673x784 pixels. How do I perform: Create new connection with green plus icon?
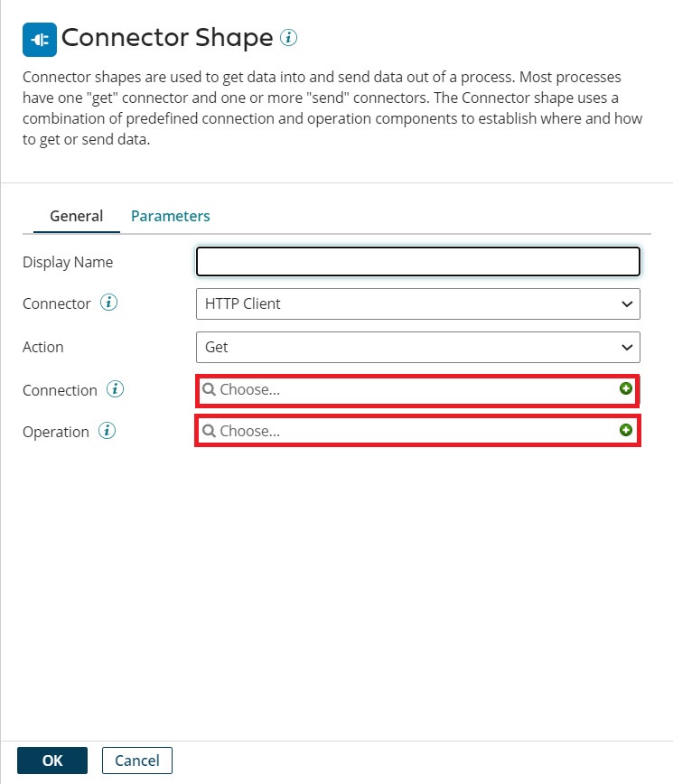click(x=626, y=389)
